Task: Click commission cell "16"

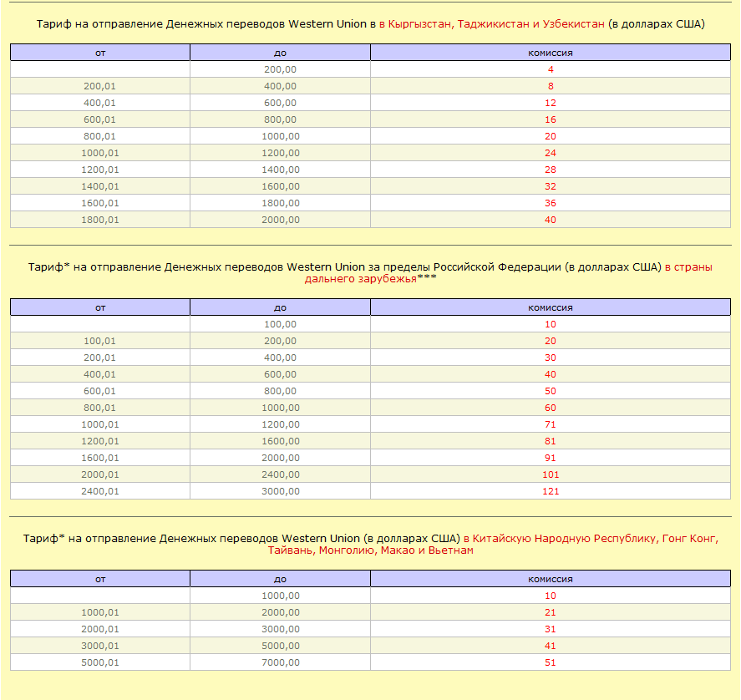Action: [551, 119]
